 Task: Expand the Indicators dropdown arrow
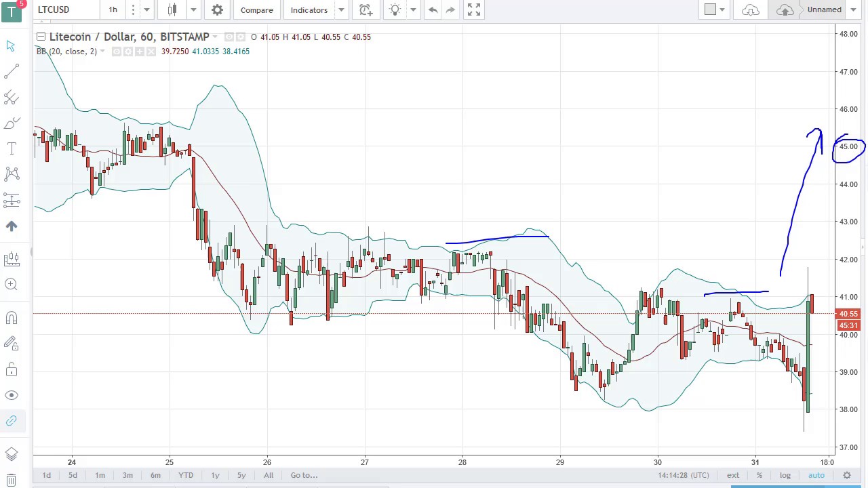coord(341,9)
